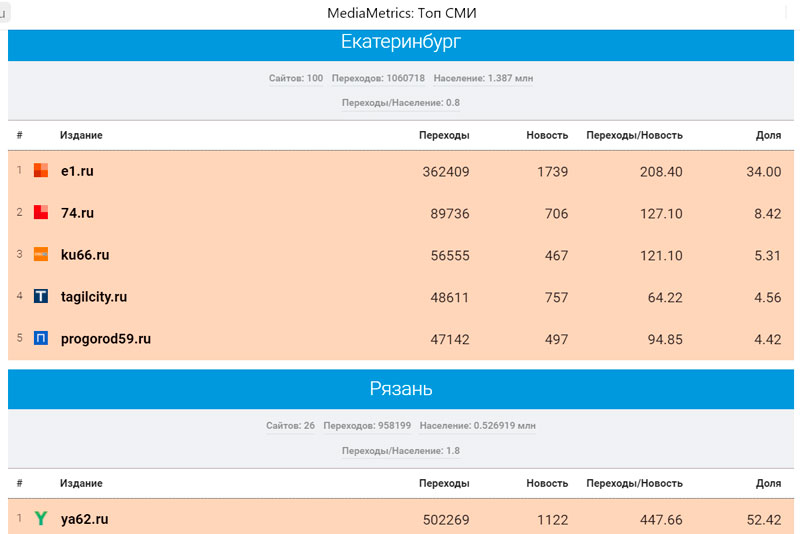Viewport: 800px width, 534px height.
Task: Sort Екатеринбург table by Доля column
Action: (x=768, y=135)
